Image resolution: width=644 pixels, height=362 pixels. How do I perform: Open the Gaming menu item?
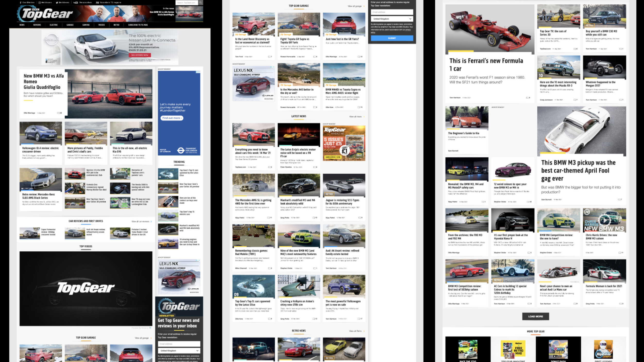click(86, 25)
